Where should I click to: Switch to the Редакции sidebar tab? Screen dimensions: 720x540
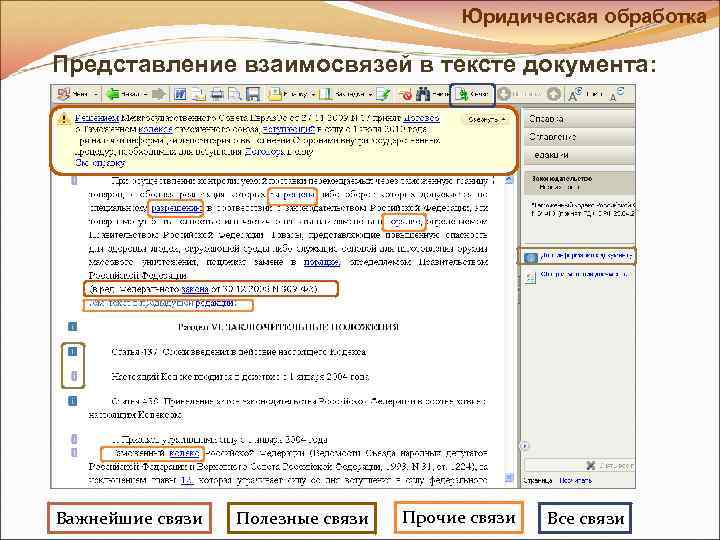tap(579, 155)
